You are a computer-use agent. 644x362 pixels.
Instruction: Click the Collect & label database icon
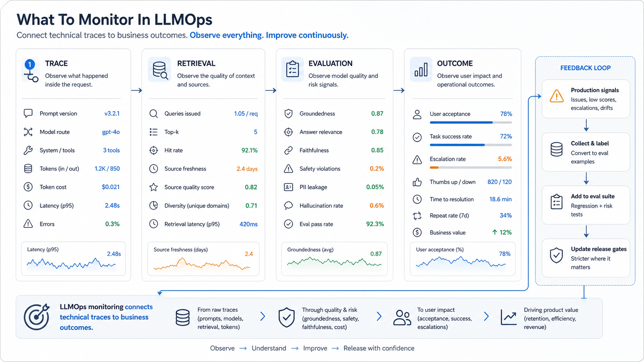click(x=557, y=149)
